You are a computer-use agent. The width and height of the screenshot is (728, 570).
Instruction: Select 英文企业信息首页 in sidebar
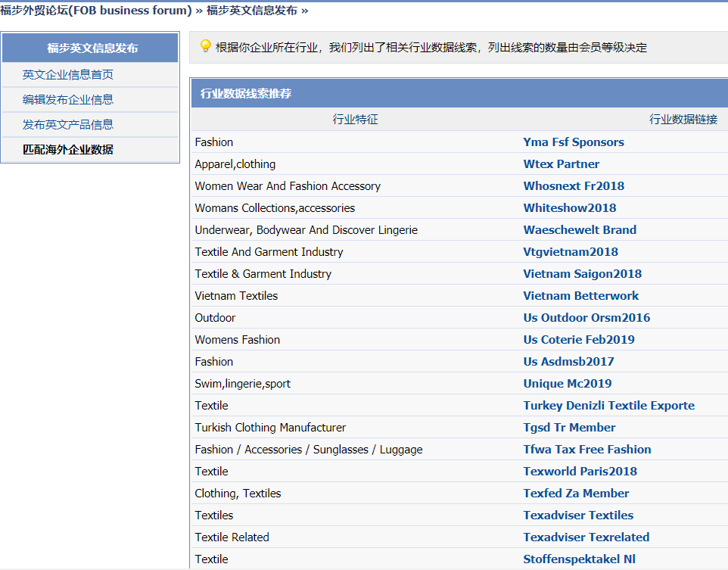(68, 74)
